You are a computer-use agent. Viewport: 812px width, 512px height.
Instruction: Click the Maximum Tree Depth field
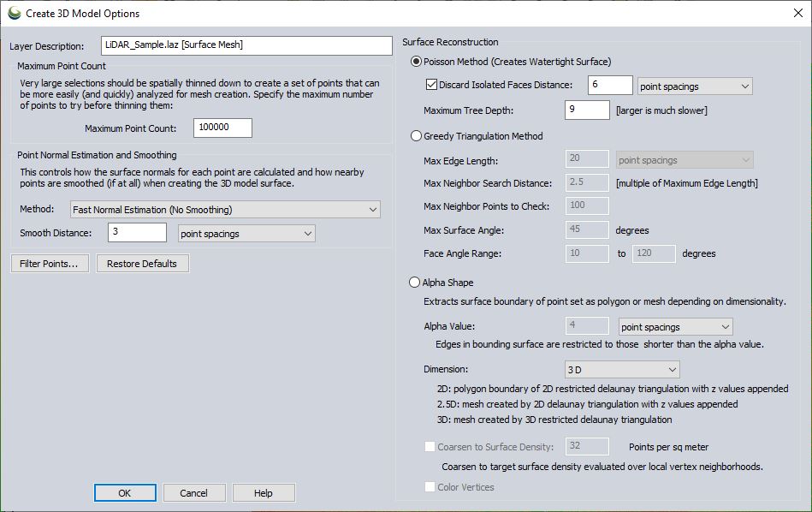[586, 110]
